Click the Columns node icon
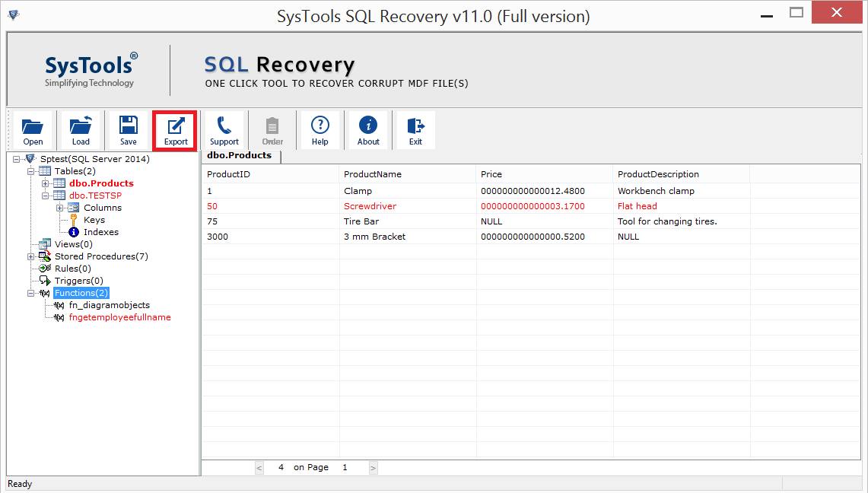The image size is (868, 493). [74, 208]
